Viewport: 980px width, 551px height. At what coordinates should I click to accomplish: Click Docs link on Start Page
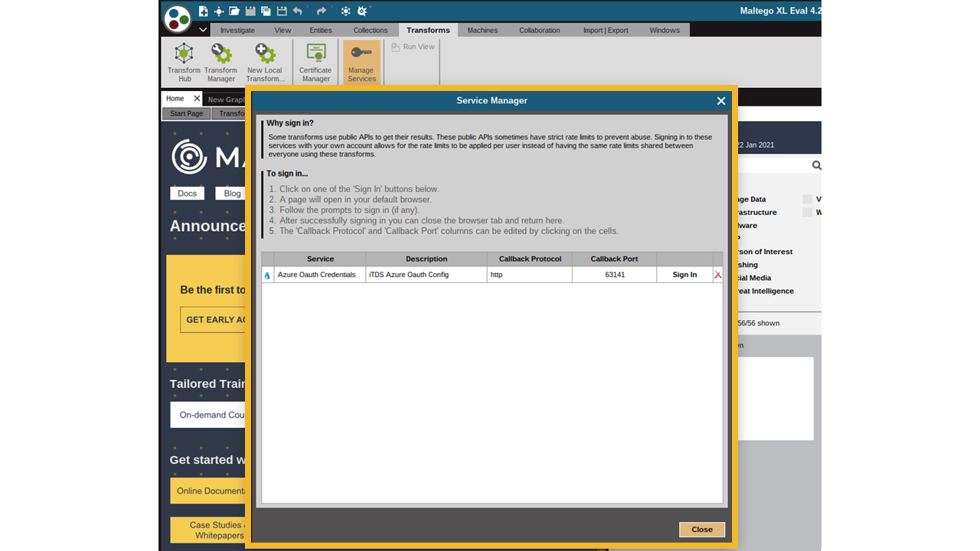point(187,194)
